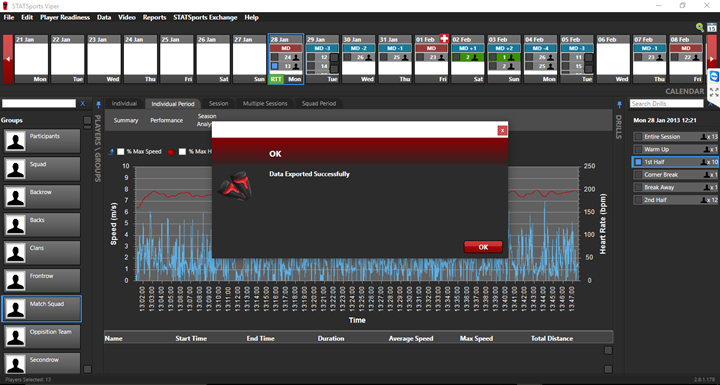This screenshot has width=720, height=385.
Task: Select the Frontrow group
Action: click(42, 281)
